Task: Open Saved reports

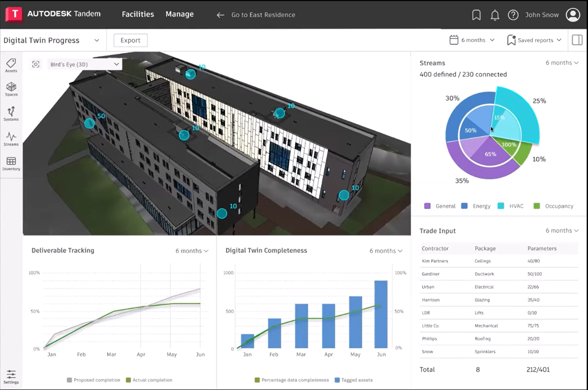Action: pos(534,40)
